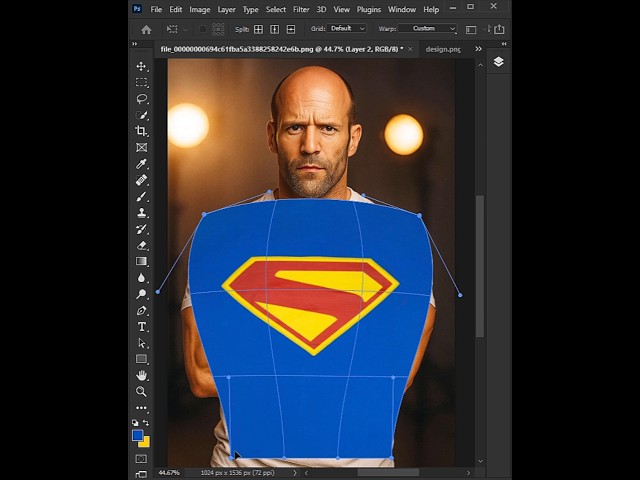
Task: Open status bar info arrow menu
Action: tap(295, 473)
